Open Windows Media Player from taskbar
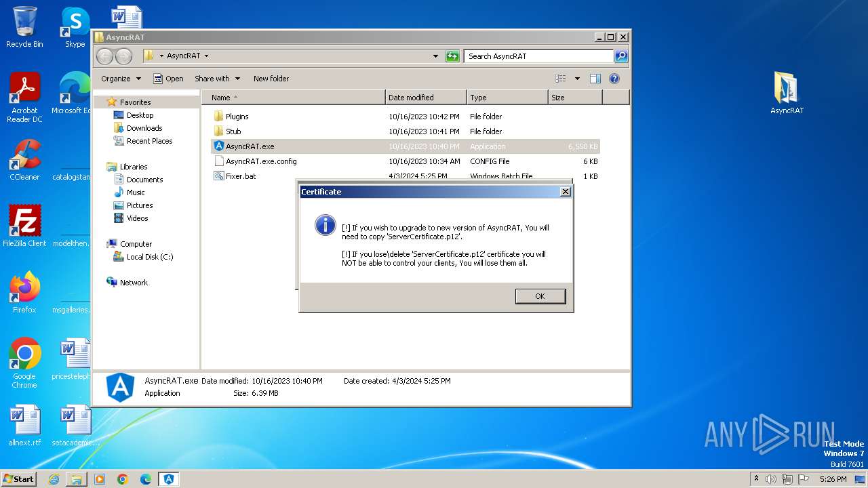 tap(100, 479)
